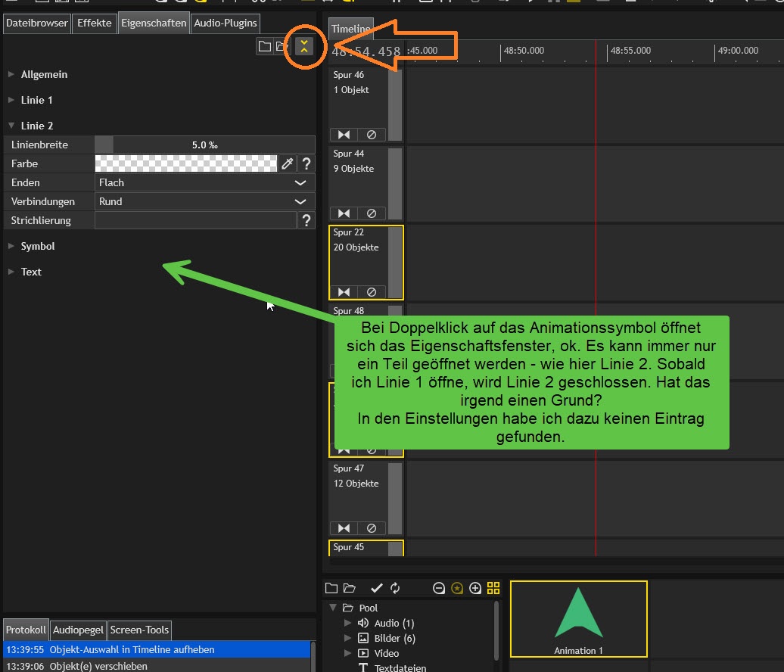Click the refresh icon in the pool toolbar
The width and height of the screenshot is (784, 672).
(394, 588)
